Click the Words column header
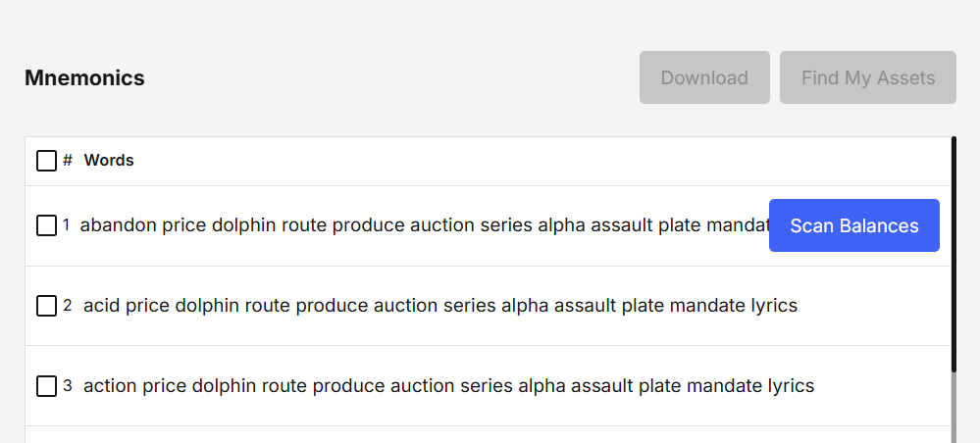 pos(109,161)
